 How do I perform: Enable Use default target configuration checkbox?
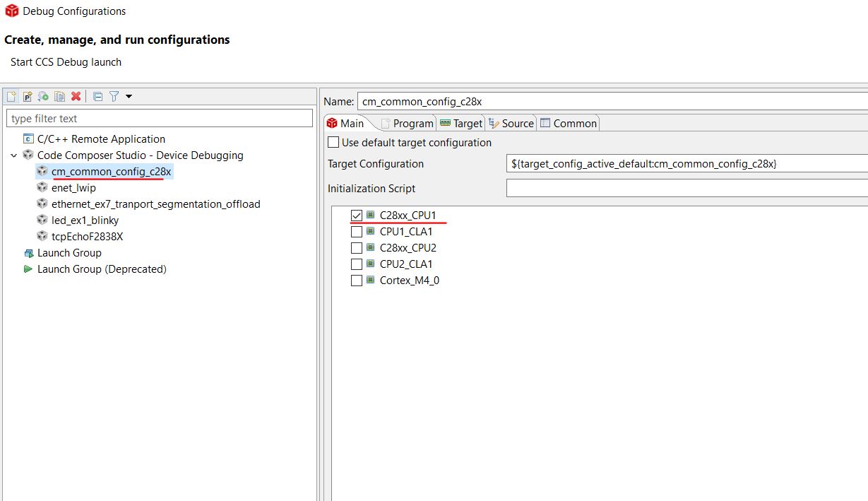[x=333, y=143]
